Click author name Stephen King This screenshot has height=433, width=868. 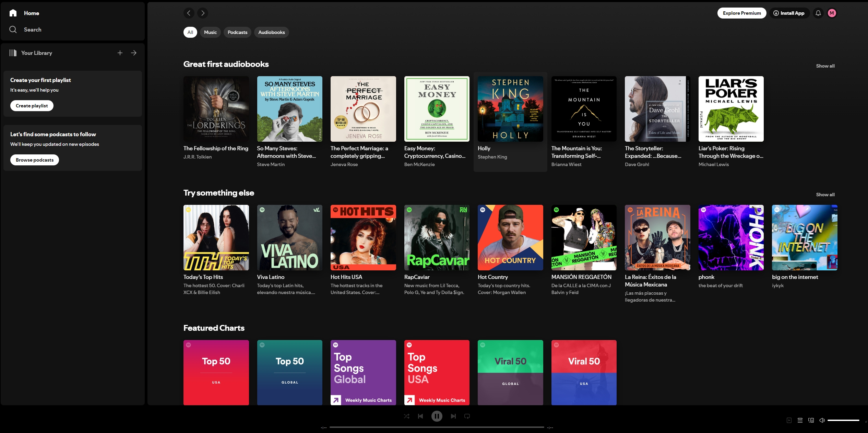click(492, 157)
